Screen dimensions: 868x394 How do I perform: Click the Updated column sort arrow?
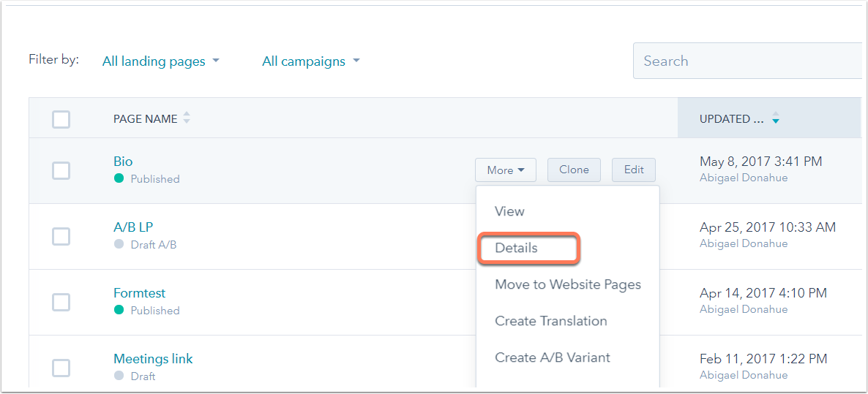click(776, 119)
